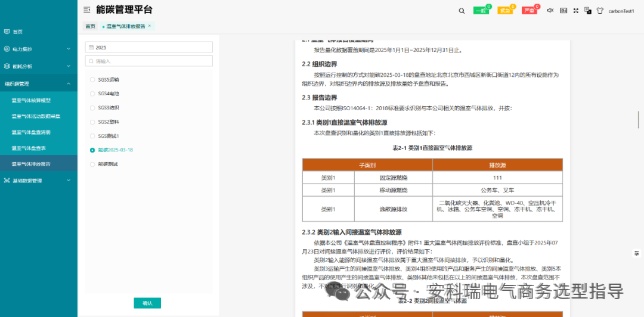Click the 2.2 组织边界 heading
Image resolution: width=644 pixels, height=317 pixels.
320,64
